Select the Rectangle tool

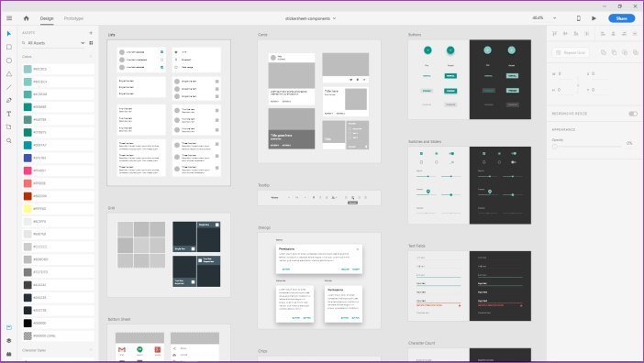coord(9,47)
